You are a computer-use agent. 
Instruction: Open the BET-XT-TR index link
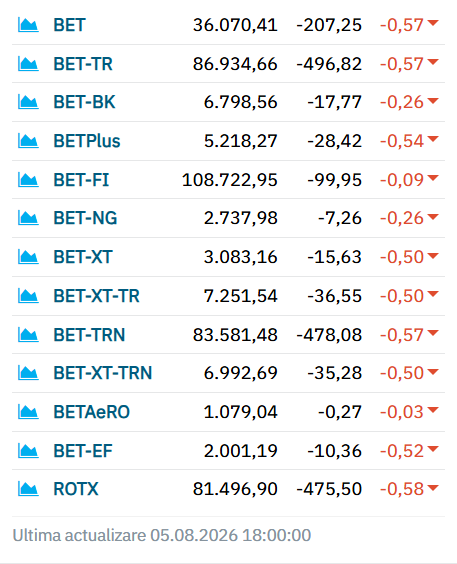point(96,296)
